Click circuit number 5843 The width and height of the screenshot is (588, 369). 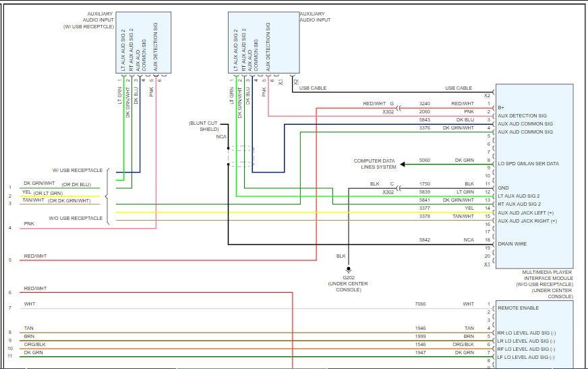pyautogui.click(x=425, y=120)
